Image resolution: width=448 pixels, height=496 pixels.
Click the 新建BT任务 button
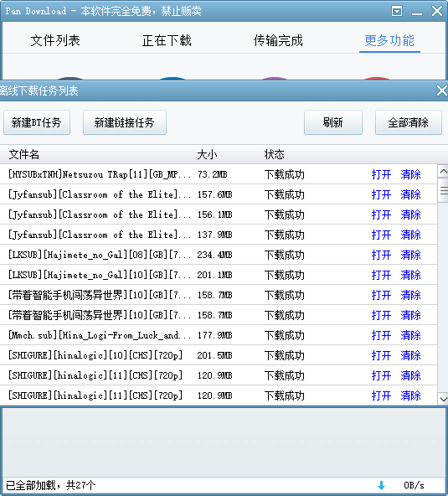(x=37, y=122)
